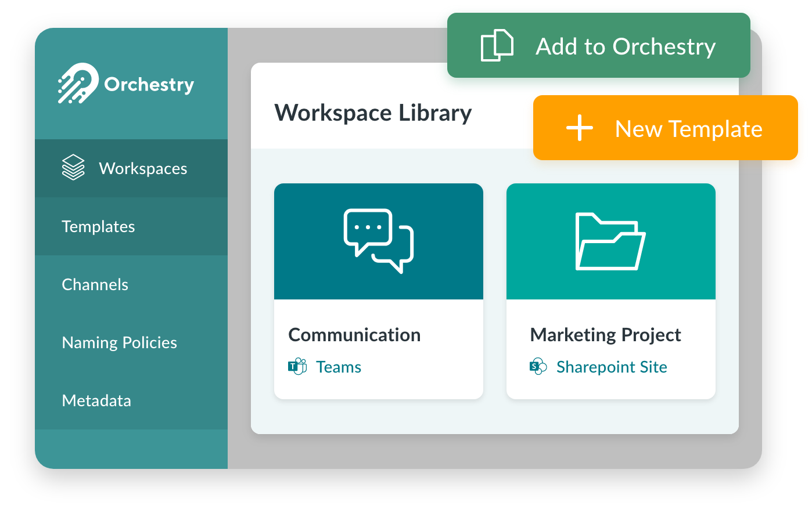Screen dimensions: 812x513
Task: Click the Teams label link
Action: pos(338,366)
